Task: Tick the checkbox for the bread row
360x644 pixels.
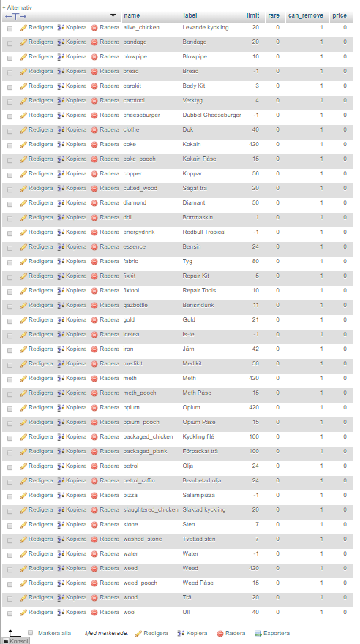Action: [x=10, y=72]
